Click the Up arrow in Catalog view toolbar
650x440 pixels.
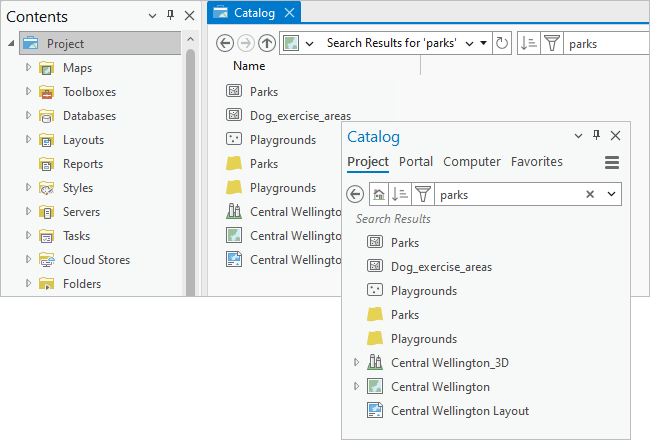coord(267,43)
